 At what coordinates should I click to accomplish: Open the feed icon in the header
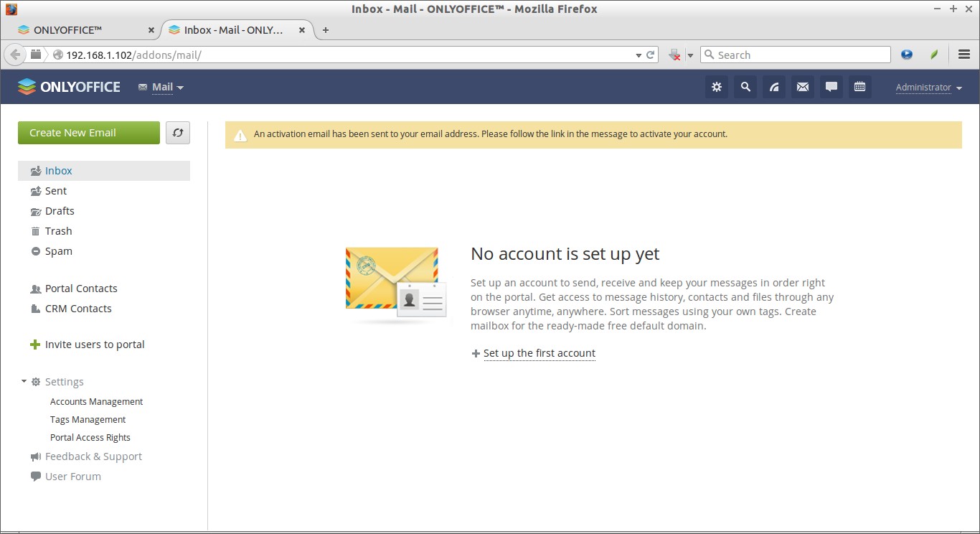tap(774, 87)
